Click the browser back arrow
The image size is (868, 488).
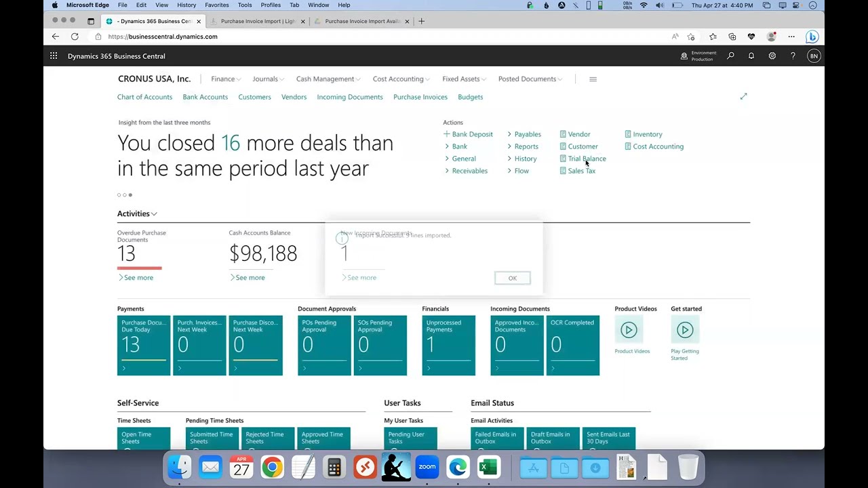pos(56,37)
